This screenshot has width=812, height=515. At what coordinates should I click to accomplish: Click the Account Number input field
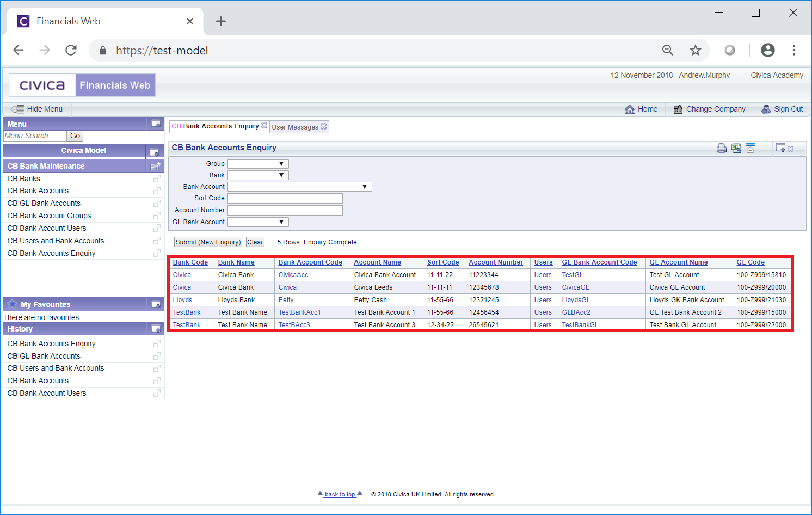[285, 210]
